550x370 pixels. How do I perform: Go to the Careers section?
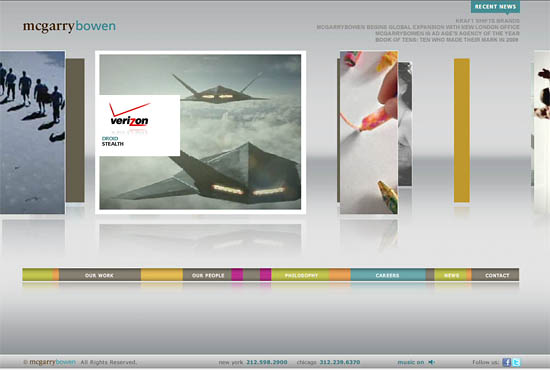388,275
